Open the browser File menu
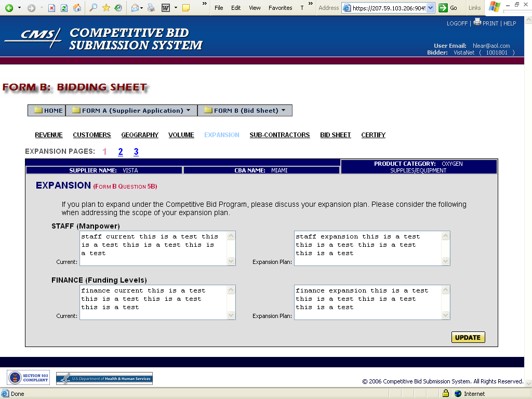Image resolution: width=532 pixels, height=399 pixels. coord(219,8)
